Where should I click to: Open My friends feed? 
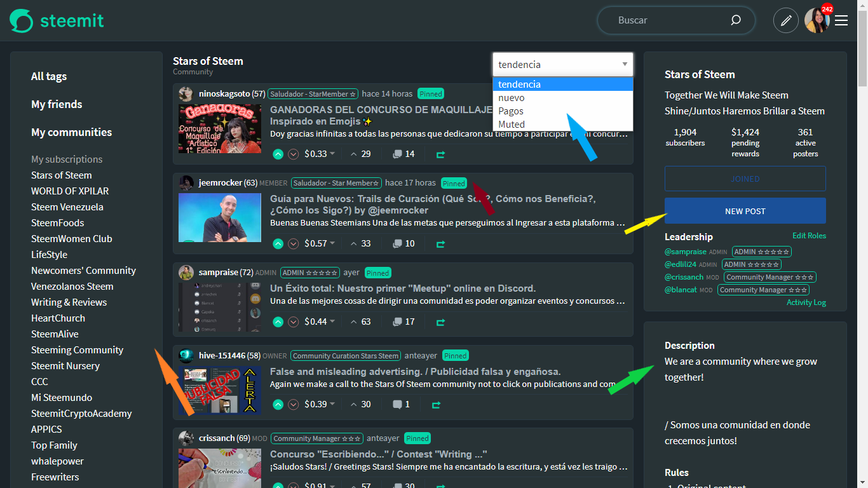57,104
